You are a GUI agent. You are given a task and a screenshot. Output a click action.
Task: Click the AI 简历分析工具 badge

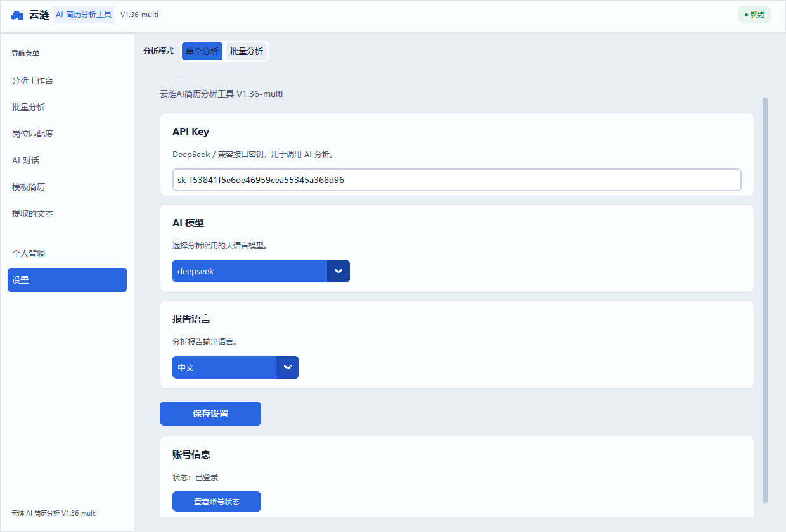click(x=84, y=15)
